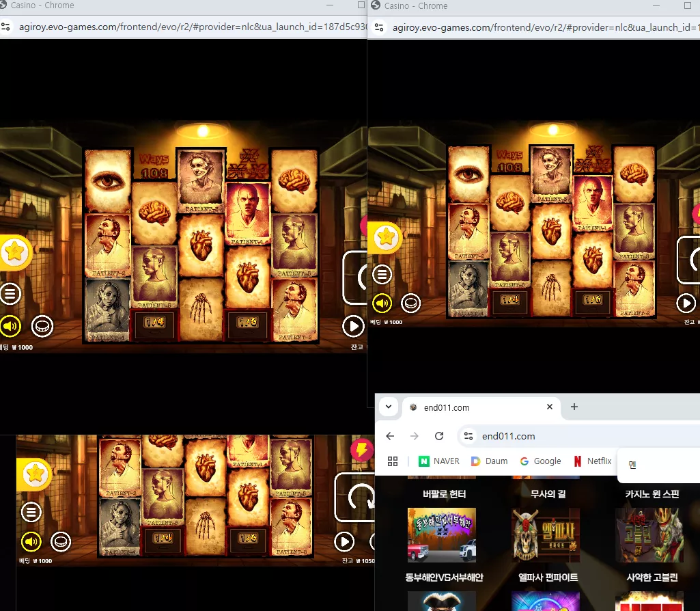Reload the end011.com page
The image size is (700, 611).
[439, 436]
